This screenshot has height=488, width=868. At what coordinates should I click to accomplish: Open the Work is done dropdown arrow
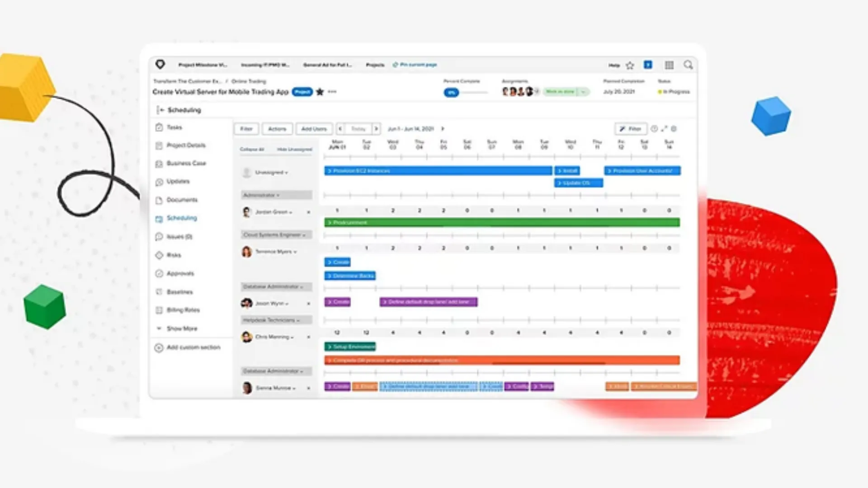[583, 92]
